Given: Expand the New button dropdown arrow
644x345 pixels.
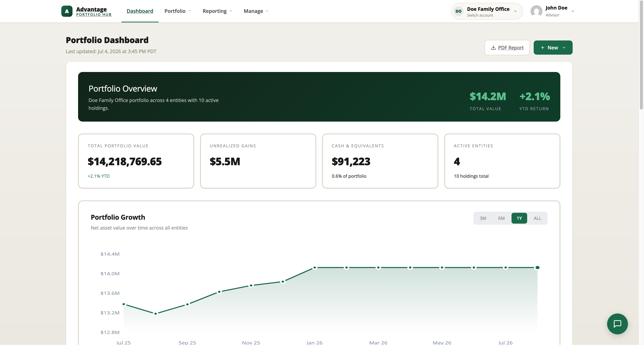Looking at the screenshot, I should [x=564, y=48].
